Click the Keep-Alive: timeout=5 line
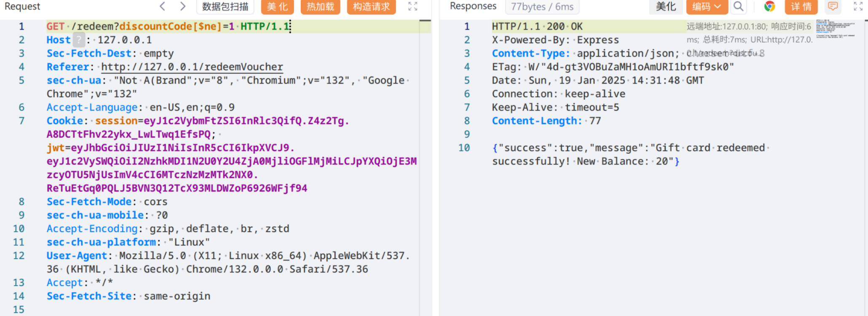This screenshot has width=868, height=316. 555,107
